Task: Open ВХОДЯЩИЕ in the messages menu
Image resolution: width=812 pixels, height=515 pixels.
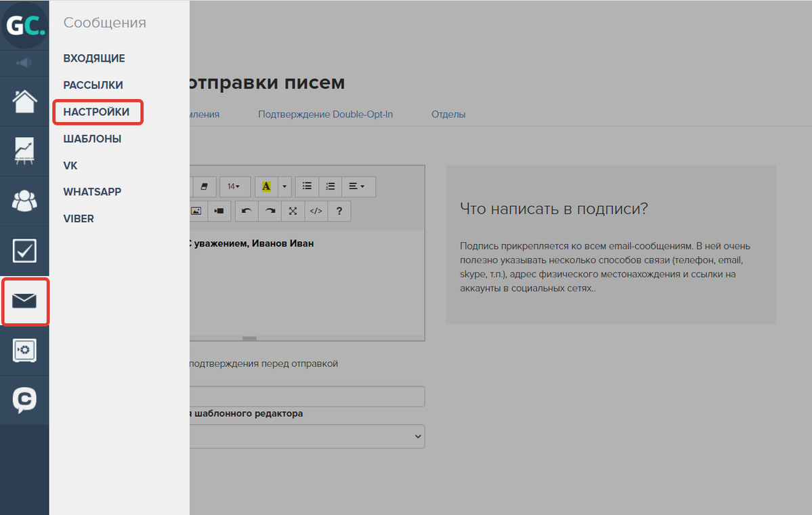Action: coord(94,58)
